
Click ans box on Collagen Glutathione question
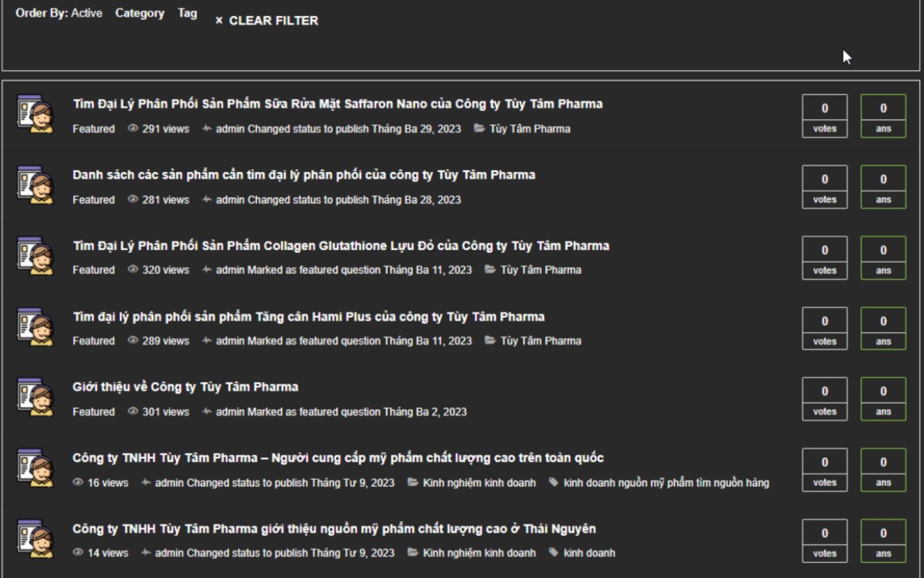point(883,257)
